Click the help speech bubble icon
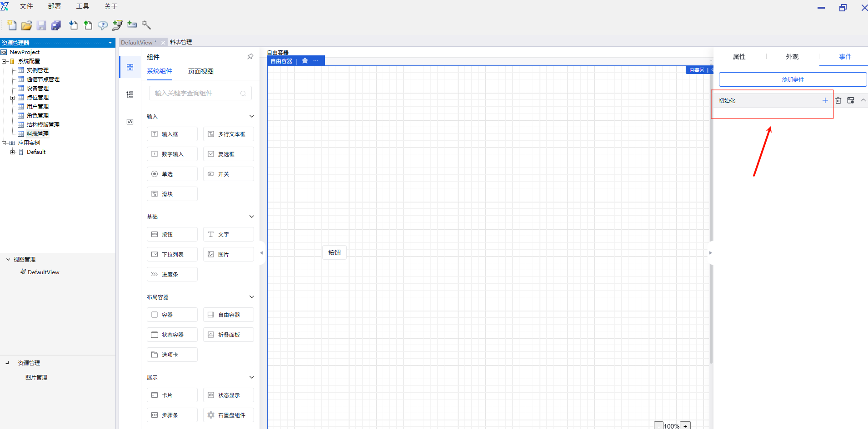Image resolution: width=868 pixels, height=429 pixels. point(103,25)
